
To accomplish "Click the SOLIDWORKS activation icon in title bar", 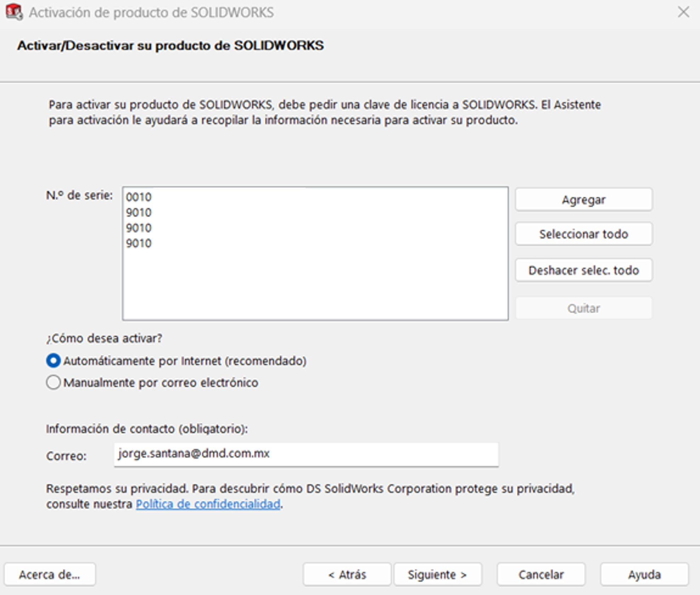I will click(x=14, y=12).
